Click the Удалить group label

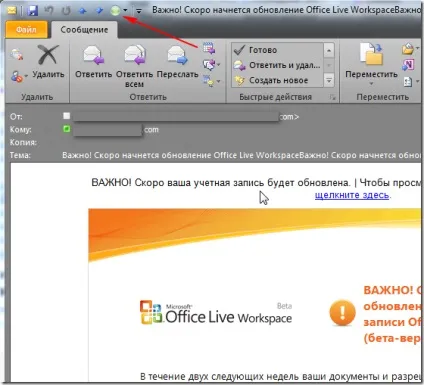(x=37, y=97)
